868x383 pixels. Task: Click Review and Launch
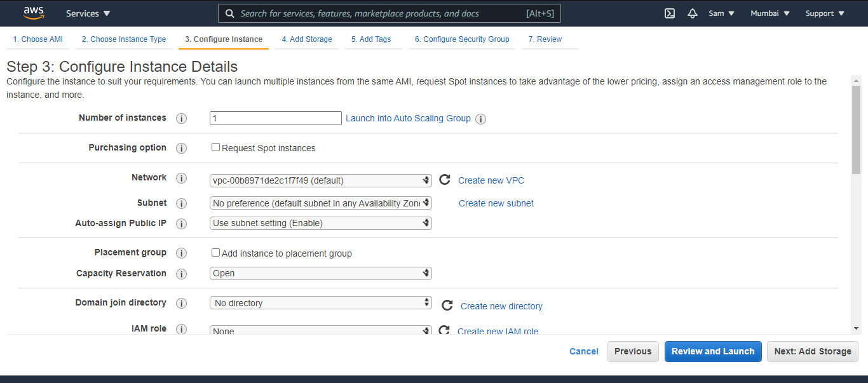pyautogui.click(x=712, y=351)
